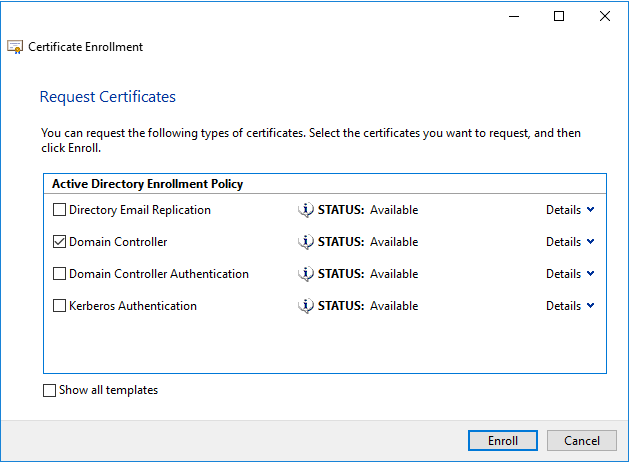Expand Details for Domain Controller row
This screenshot has height=464, width=631.
point(570,242)
